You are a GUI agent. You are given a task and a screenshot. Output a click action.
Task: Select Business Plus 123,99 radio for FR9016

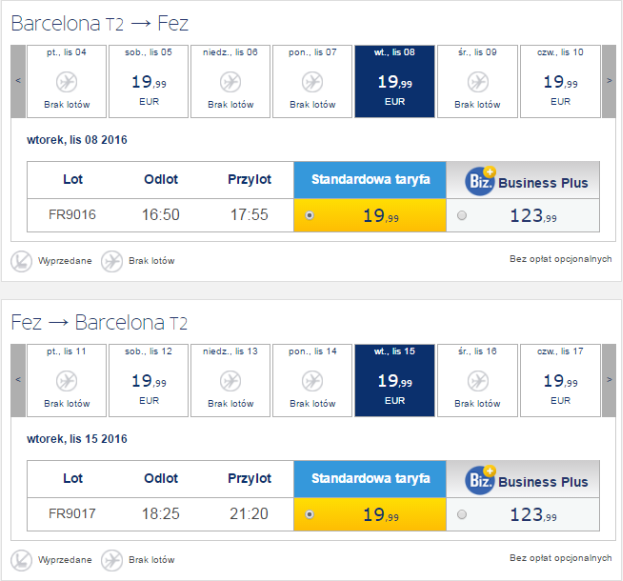pos(461,215)
